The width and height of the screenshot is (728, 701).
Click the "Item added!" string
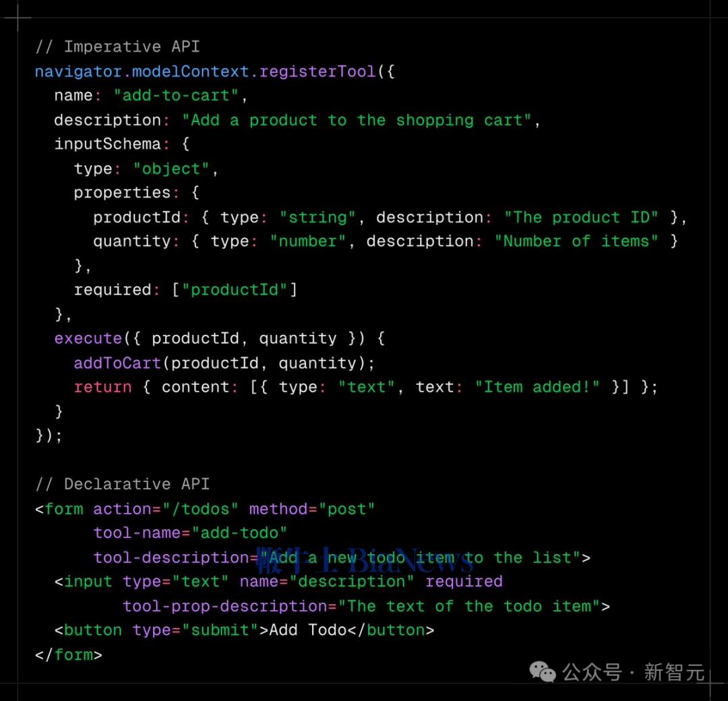click(x=537, y=388)
